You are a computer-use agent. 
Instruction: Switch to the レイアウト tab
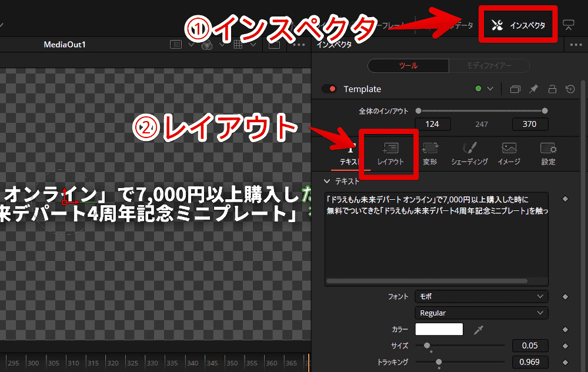(390, 153)
